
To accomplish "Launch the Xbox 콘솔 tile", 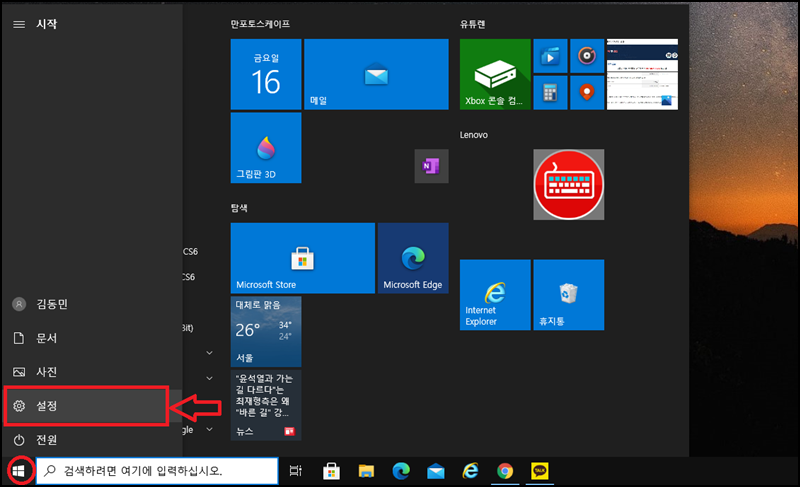I will [x=495, y=74].
